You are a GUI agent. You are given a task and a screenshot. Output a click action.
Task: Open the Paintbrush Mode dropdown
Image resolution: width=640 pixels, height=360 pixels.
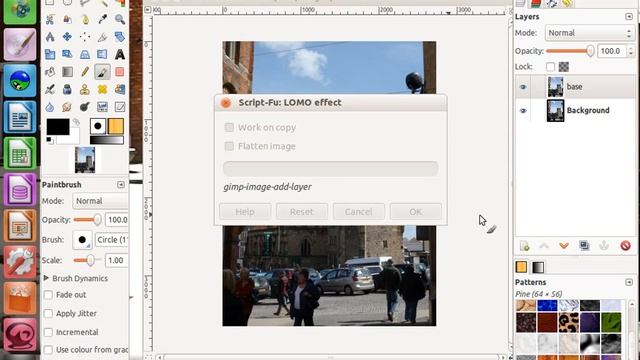coord(100,201)
